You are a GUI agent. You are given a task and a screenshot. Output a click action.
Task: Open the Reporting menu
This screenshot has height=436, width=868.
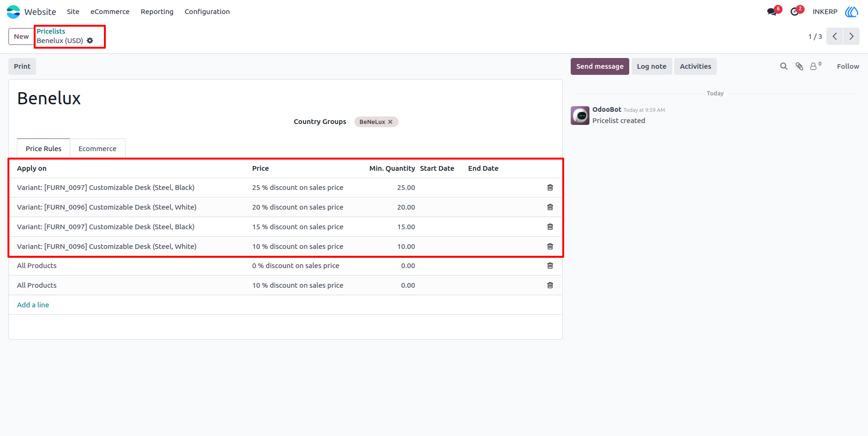157,12
